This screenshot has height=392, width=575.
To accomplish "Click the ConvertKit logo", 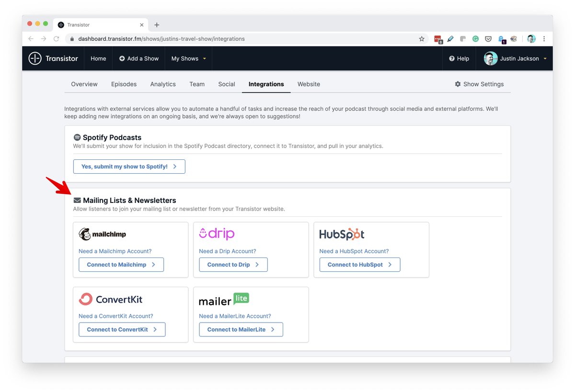I will pos(111,299).
